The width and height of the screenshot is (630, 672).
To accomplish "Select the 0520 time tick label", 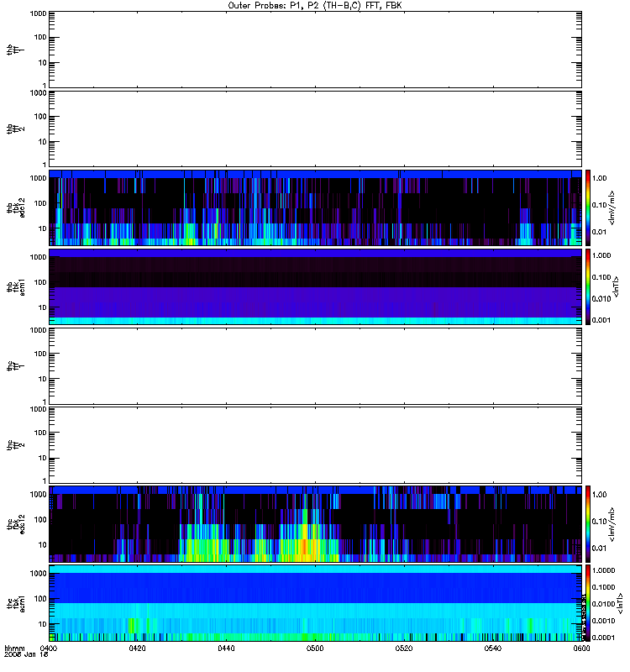I will [x=404, y=648].
